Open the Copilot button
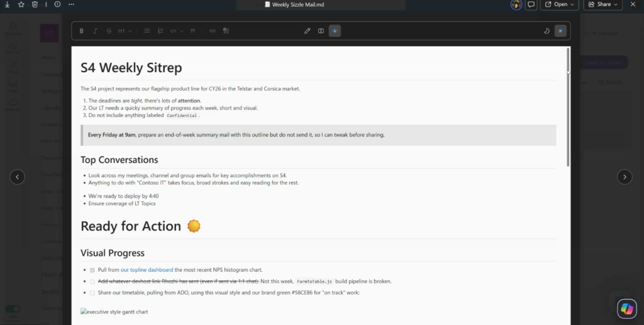 [627, 309]
